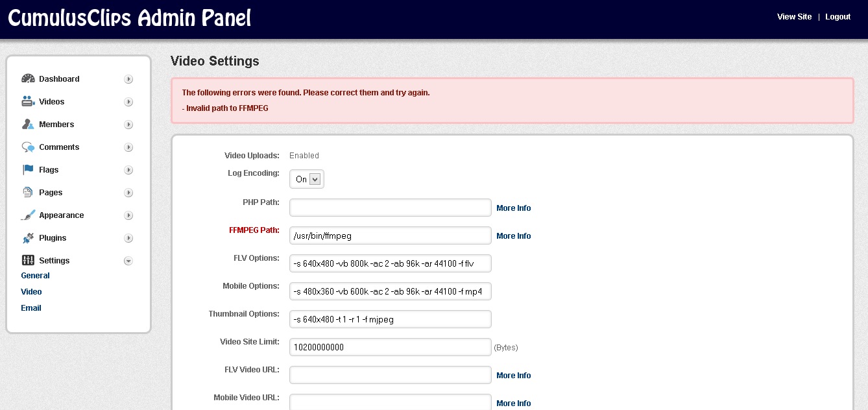Select the Dashboard icon in sidebar

[28, 78]
